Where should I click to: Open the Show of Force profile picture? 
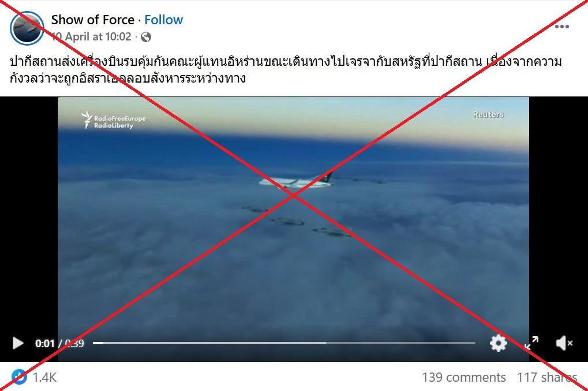coord(27,28)
